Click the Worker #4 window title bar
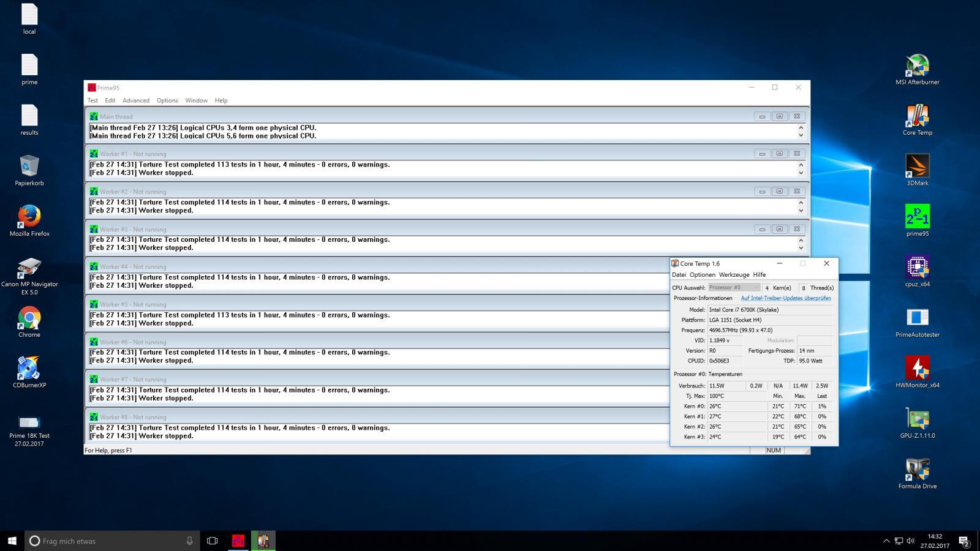This screenshot has height=551, width=980. pyautogui.click(x=377, y=266)
